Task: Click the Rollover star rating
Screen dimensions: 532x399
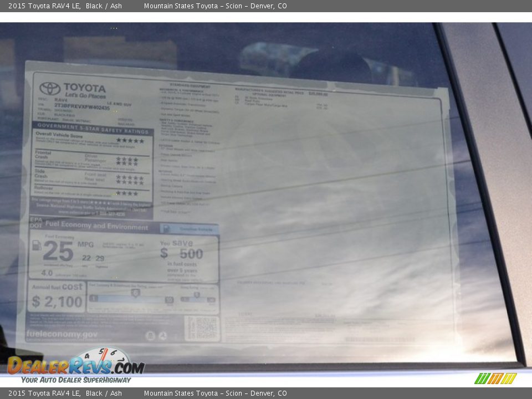Action: [x=127, y=193]
